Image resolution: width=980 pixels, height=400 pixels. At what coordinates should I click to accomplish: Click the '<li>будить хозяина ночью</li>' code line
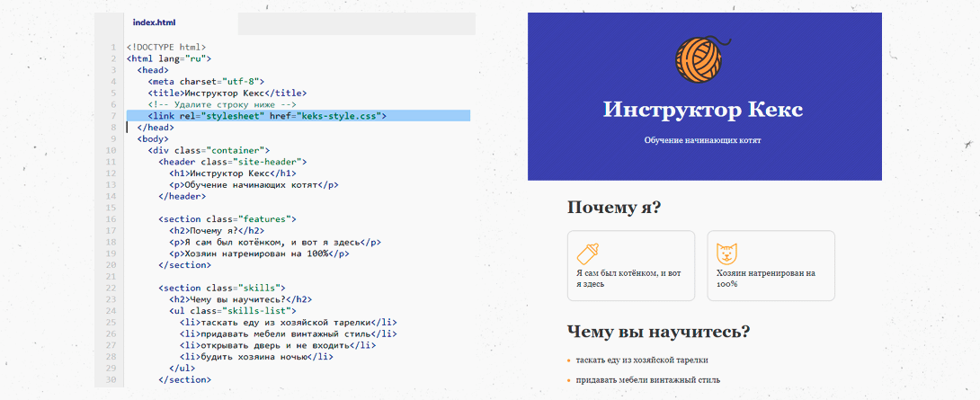(x=256, y=356)
